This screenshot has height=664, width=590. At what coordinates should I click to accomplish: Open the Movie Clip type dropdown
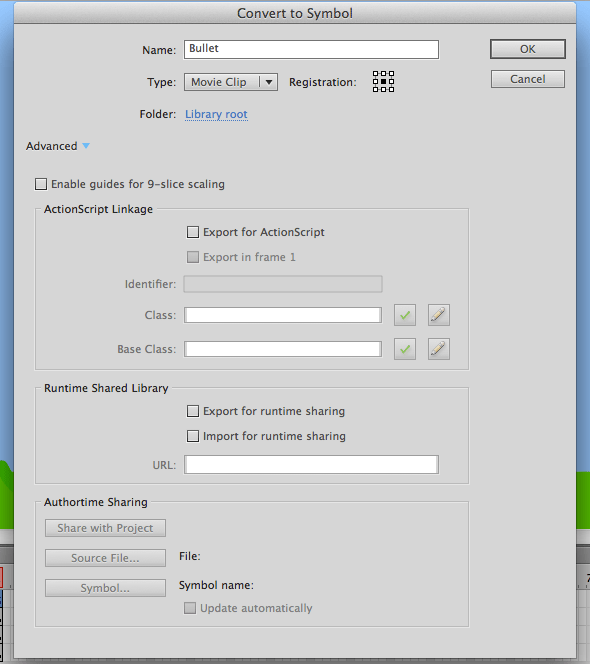tap(231, 82)
